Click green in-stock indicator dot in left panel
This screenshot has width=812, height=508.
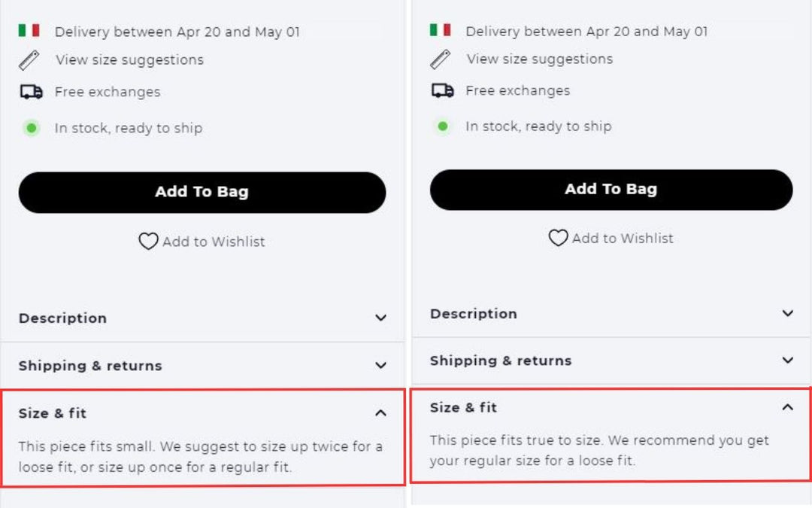click(x=32, y=128)
